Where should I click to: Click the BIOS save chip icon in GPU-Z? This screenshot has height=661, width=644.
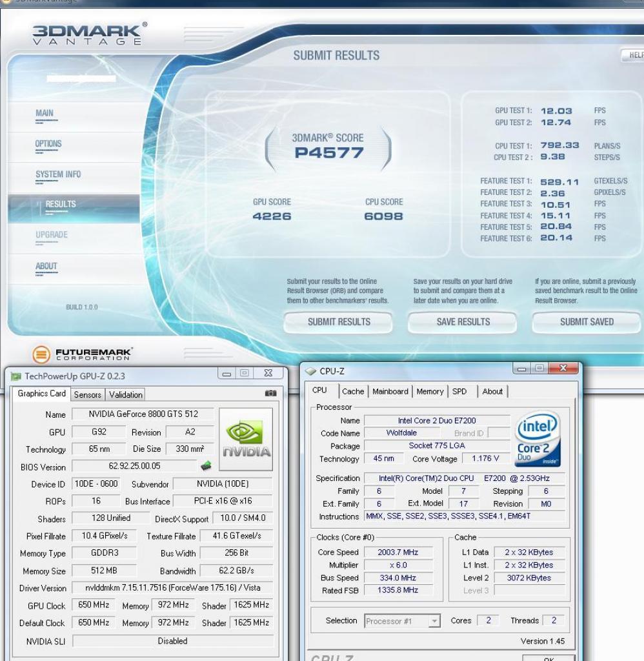point(206,466)
